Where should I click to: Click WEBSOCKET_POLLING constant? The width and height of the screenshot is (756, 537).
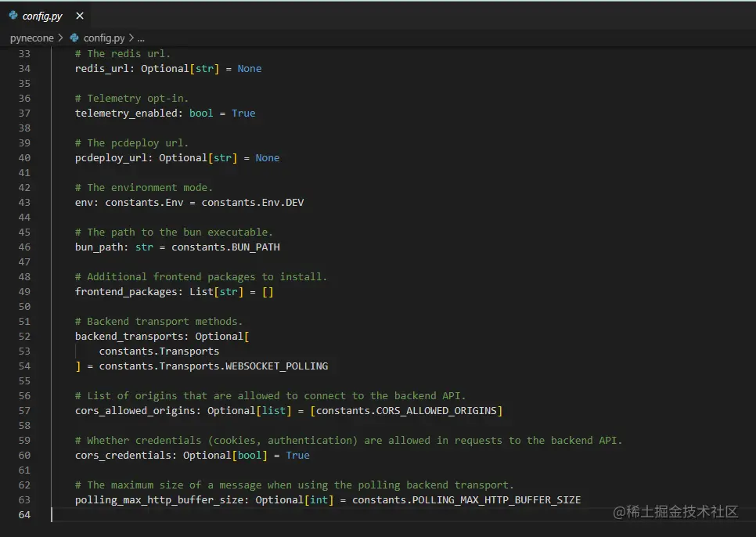point(277,366)
